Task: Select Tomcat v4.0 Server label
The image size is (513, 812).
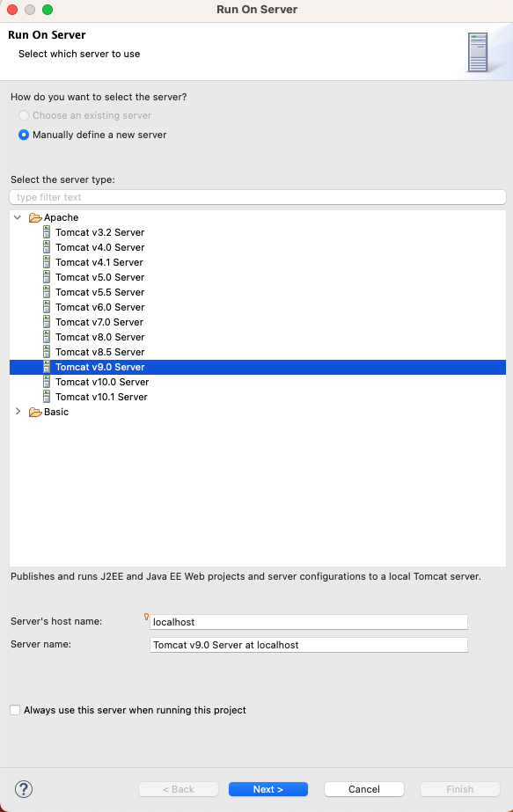Action: point(100,247)
